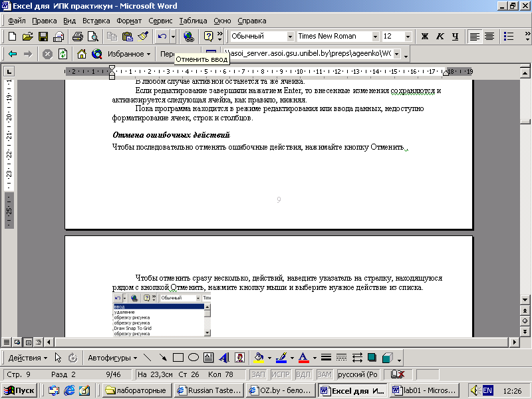Open a file with folder icon
This screenshot has height=399, width=532.
pos(27,37)
